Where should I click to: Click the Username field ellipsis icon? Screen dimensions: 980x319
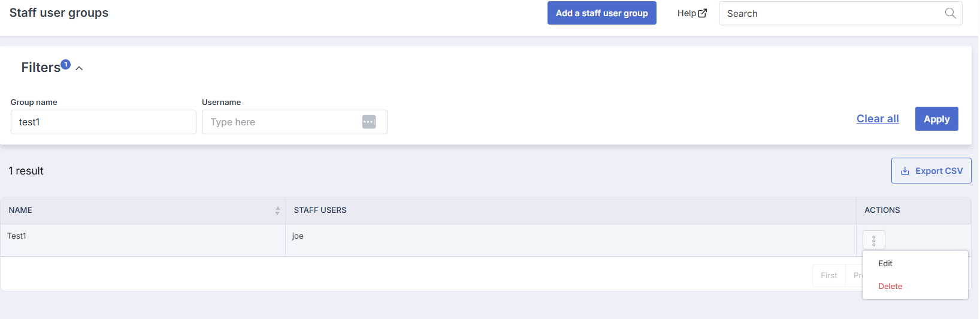369,122
